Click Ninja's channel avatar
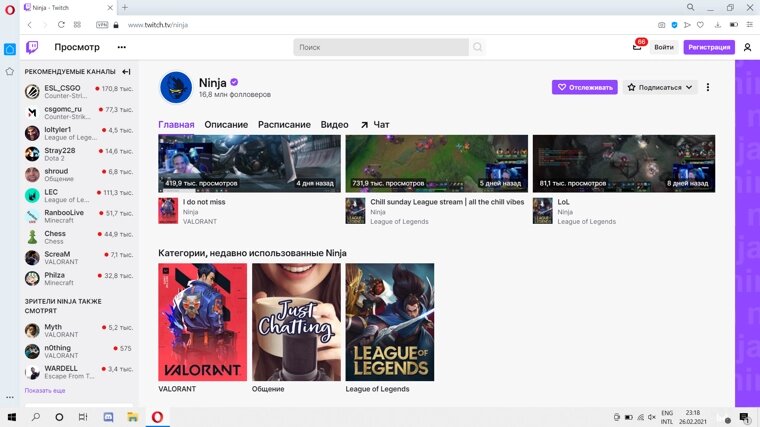 pos(175,87)
